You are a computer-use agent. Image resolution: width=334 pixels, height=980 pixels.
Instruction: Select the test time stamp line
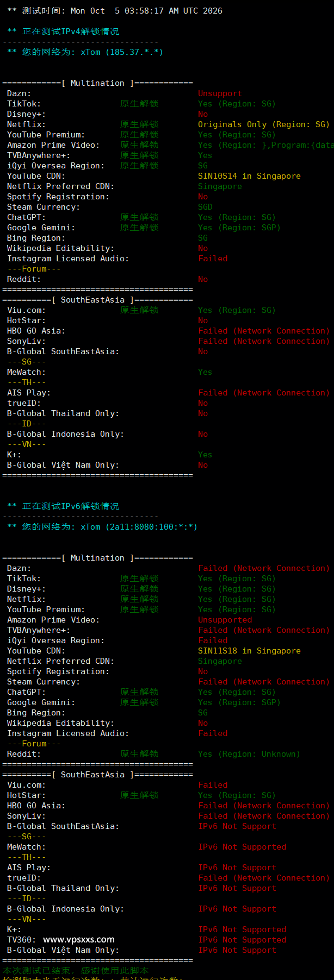coord(115,11)
